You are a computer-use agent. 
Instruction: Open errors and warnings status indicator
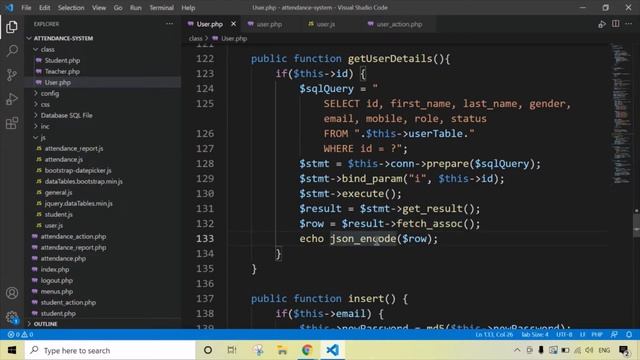[20, 335]
